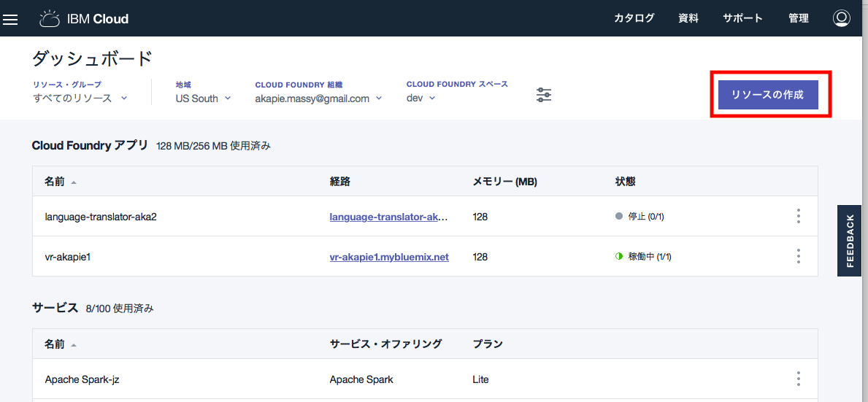Click memory value 128 for vr-akapie1
868x402 pixels.
[x=480, y=257]
